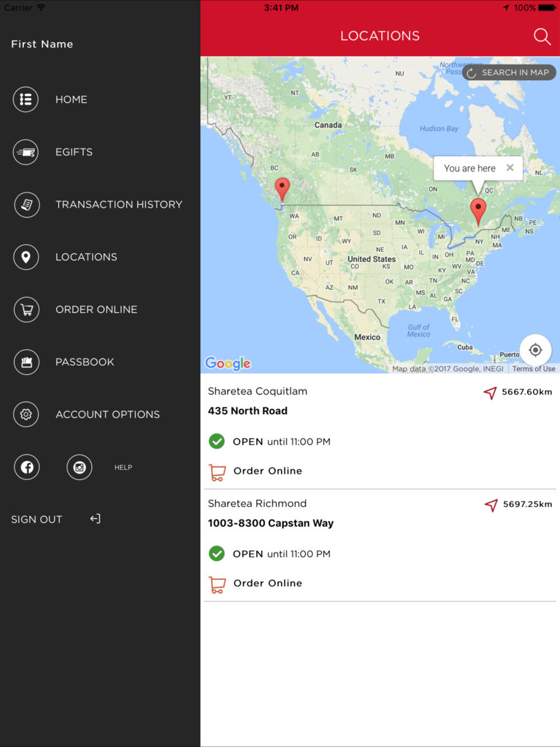Tap the Passbook icon in sidebar

tap(26, 362)
